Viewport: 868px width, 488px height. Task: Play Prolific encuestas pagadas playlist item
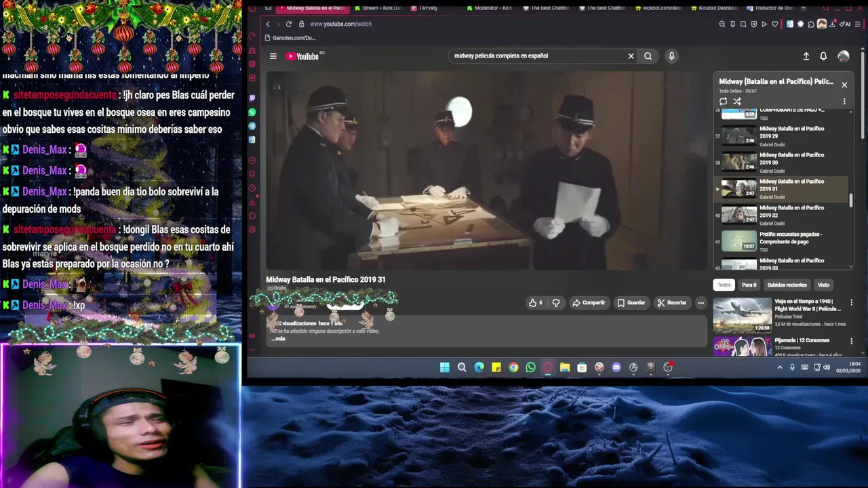point(783,241)
